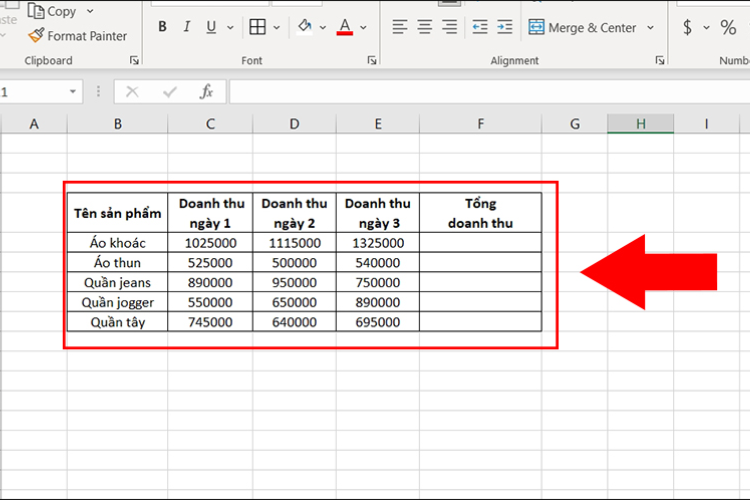The width and height of the screenshot is (750, 500).
Task: Select the 'Doanh thu ngày 3' header cell
Action: click(x=378, y=213)
